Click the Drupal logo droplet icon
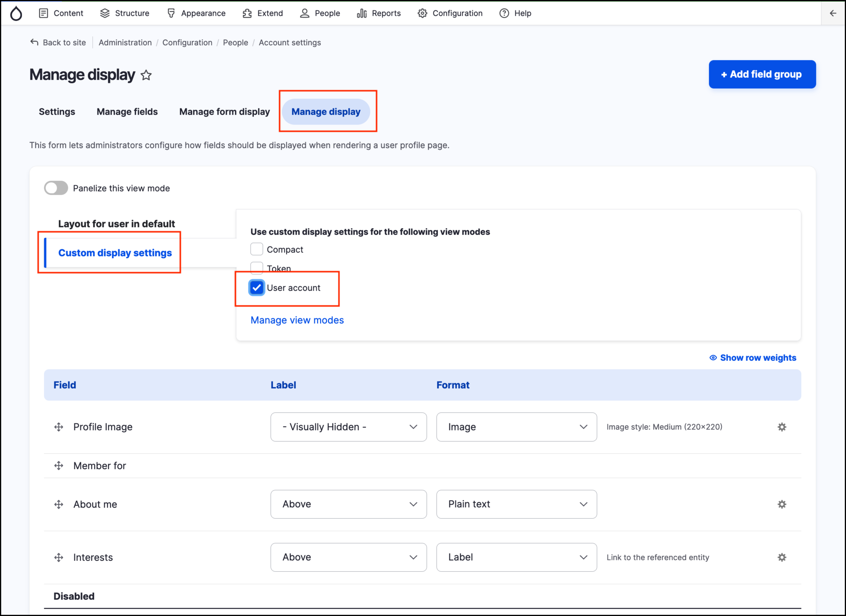 point(16,13)
